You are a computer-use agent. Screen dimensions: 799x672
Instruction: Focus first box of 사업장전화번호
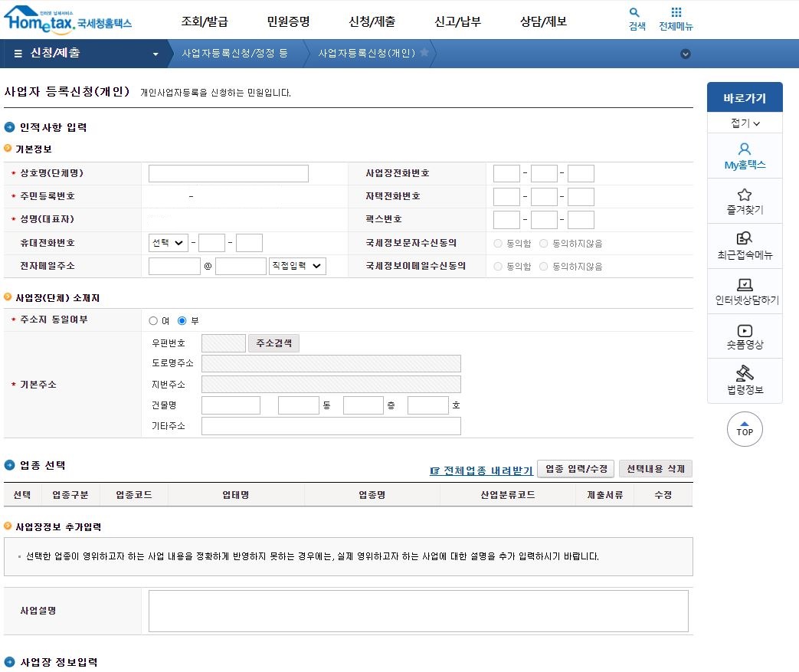click(x=506, y=173)
